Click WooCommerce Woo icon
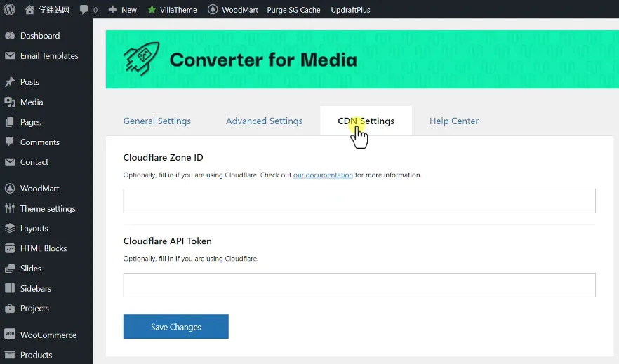The width and height of the screenshot is (619, 364). point(10,335)
